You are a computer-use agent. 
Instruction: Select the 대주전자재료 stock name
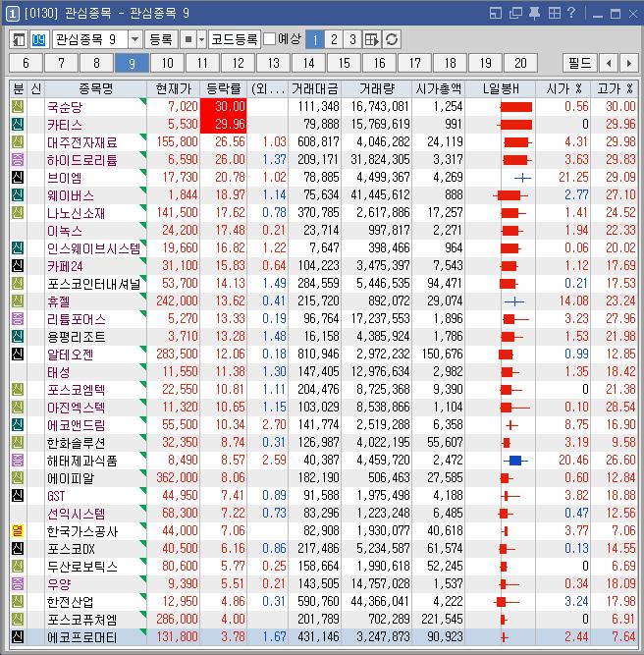pos(81,142)
